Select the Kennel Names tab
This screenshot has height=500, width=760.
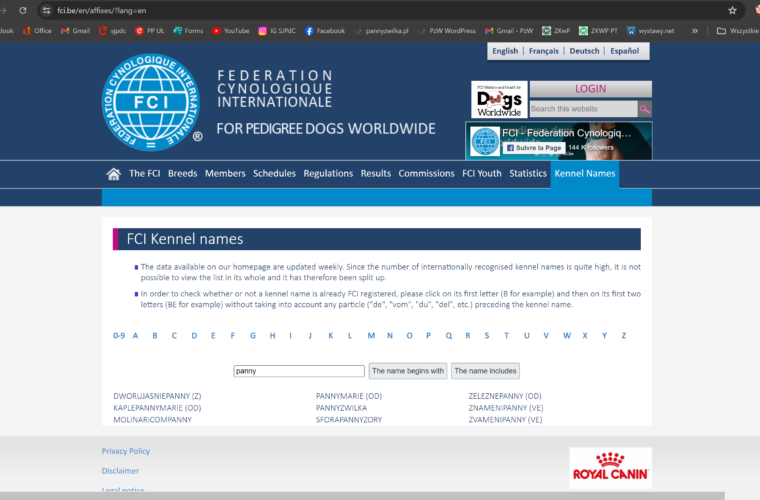[585, 174]
